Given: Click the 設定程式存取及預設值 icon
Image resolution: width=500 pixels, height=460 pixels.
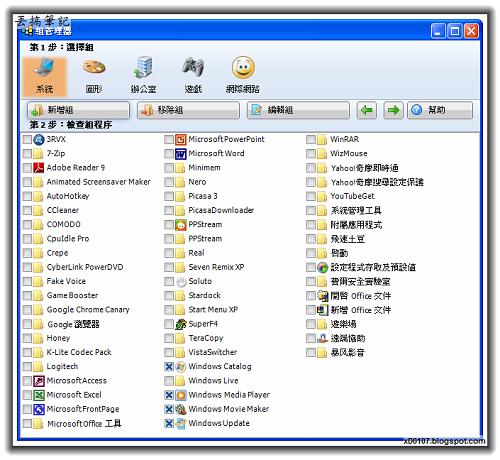Looking at the screenshot, I should click(322, 267).
